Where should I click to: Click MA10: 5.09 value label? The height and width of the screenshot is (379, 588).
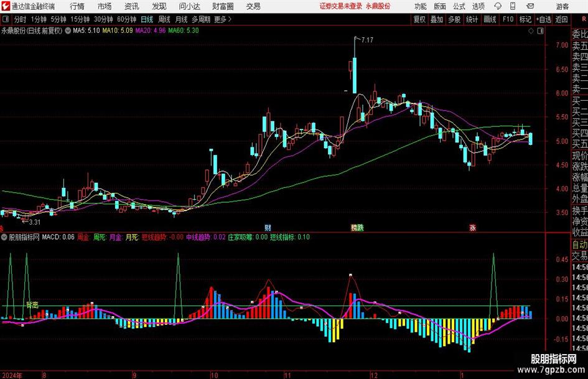118,30
